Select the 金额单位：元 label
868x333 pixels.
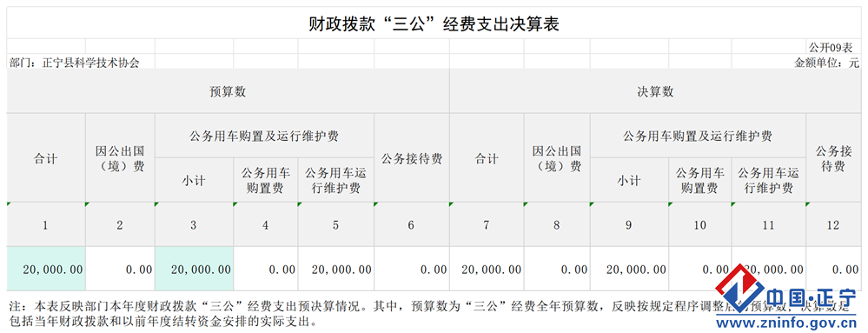(x=827, y=63)
